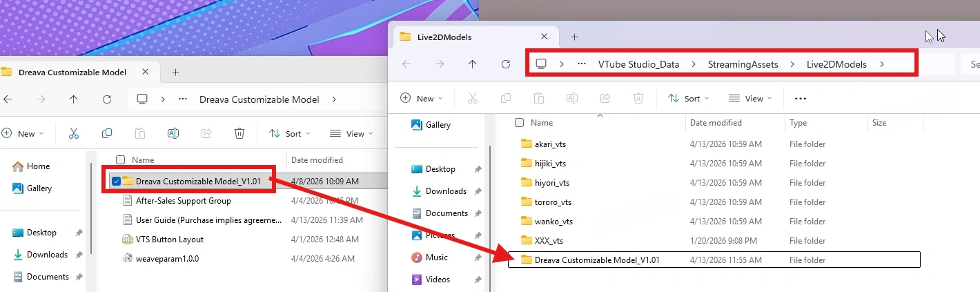This screenshot has height=292, width=980.
Task: Add a new tab in Dreava window
Action: (x=175, y=72)
